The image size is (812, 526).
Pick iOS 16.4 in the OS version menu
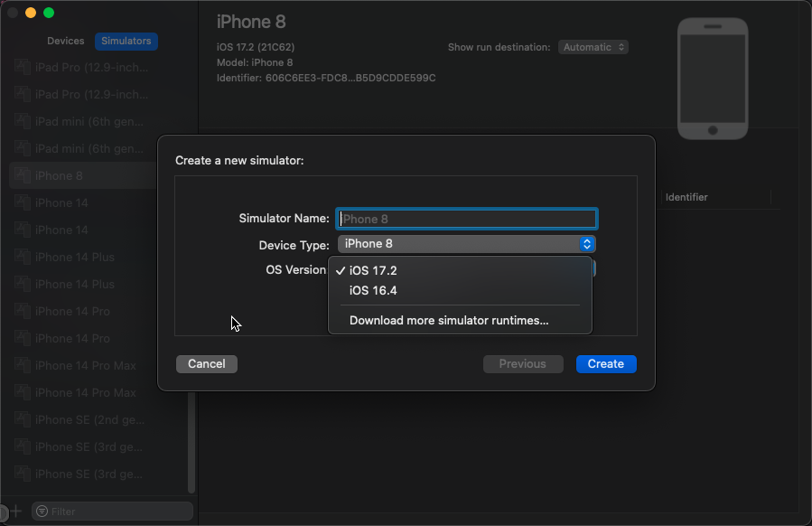tap(460, 290)
